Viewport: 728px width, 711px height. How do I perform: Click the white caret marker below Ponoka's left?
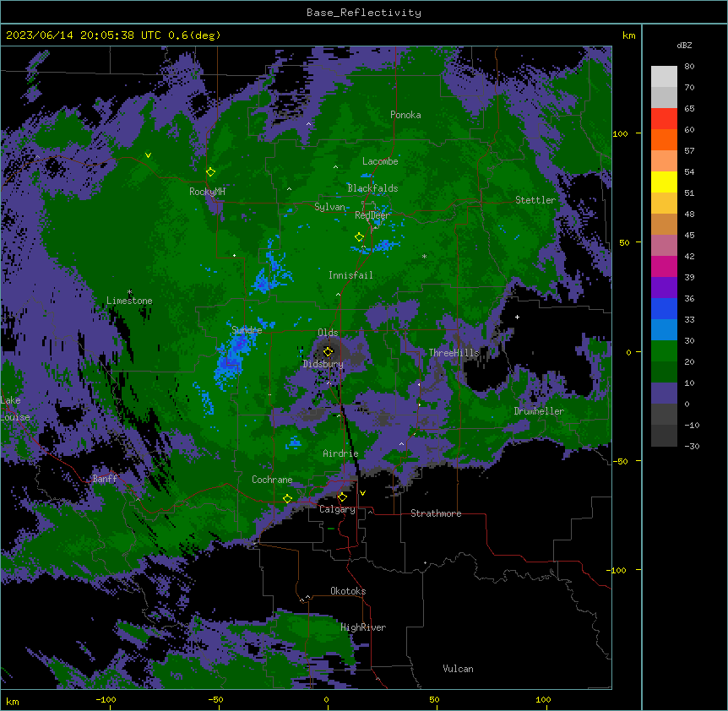point(309,124)
